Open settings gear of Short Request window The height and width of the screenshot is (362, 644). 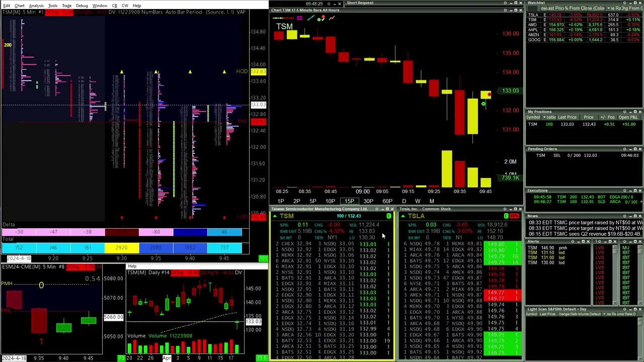pos(505,3)
